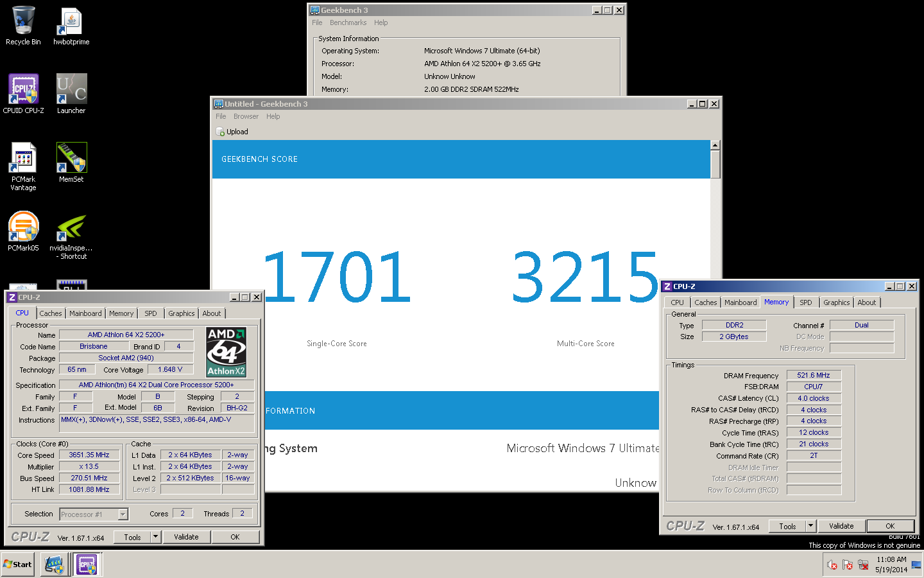Switch to SPD tab in right CPU-Z window
The width and height of the screenshot is (924, 578).
[x=806, y=302]
